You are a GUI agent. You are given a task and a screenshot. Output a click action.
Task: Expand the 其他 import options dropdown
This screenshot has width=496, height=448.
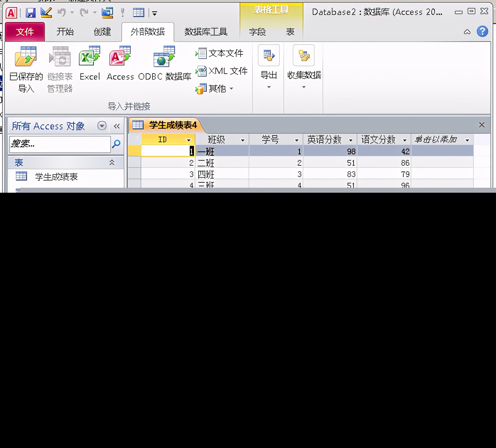[x=214, y=89]
